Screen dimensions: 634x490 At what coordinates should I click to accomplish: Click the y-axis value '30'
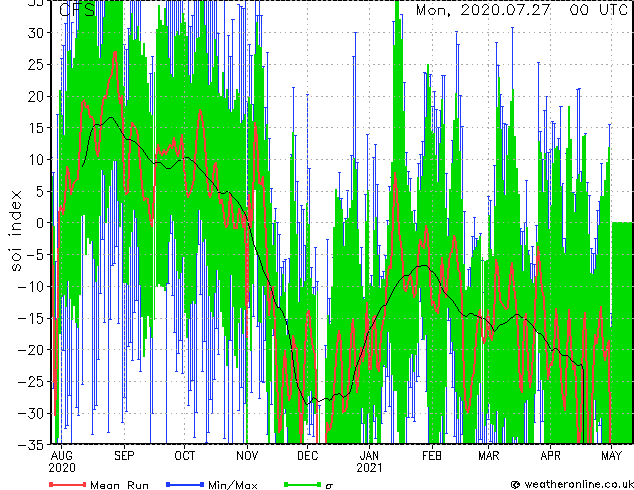[x=36, y=33]
